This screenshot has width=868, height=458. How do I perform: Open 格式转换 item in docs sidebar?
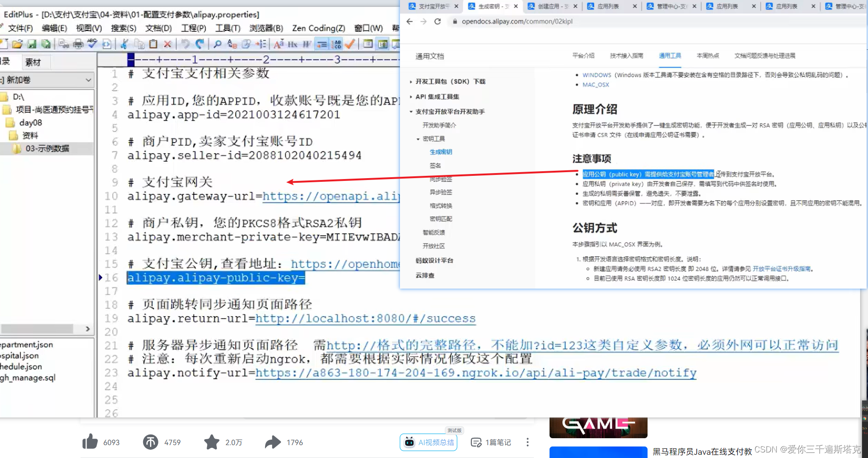click(x=441, y=206)
